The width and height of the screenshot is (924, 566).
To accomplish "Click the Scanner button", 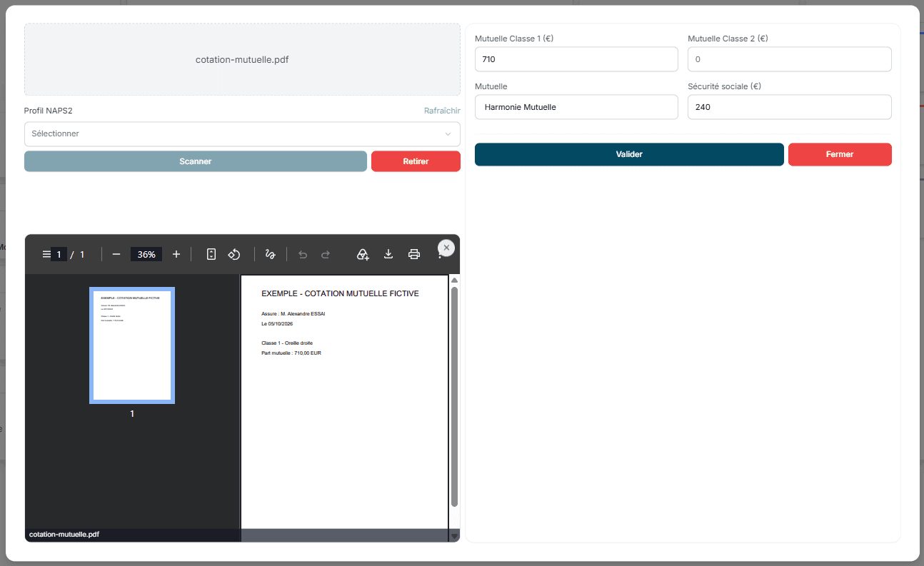I will pos(196,161).
